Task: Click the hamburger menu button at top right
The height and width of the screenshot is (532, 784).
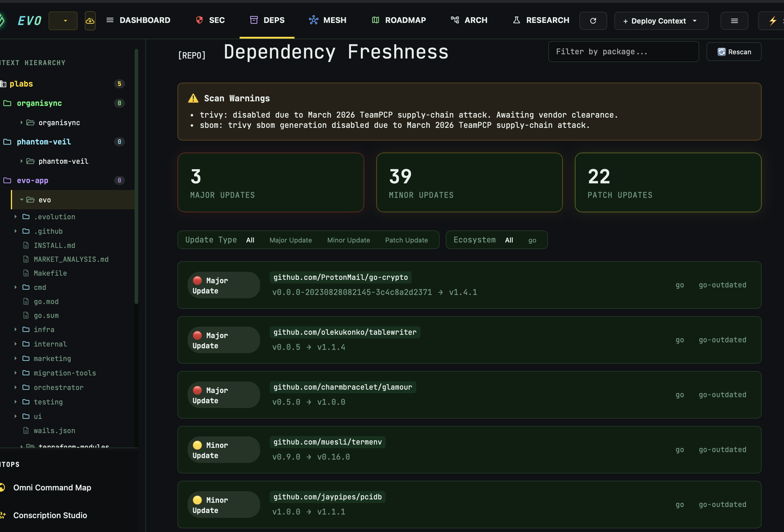Action: click(734, 21)
